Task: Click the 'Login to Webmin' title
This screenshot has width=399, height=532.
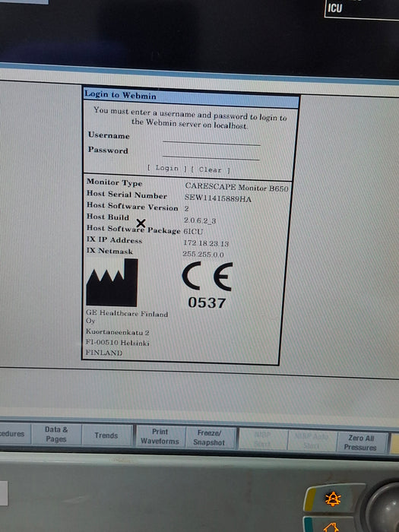Action: coord(120,95)
